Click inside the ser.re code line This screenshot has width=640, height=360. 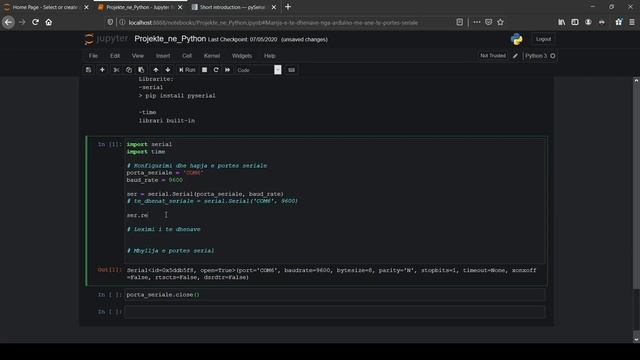click(x=138, y=215)
